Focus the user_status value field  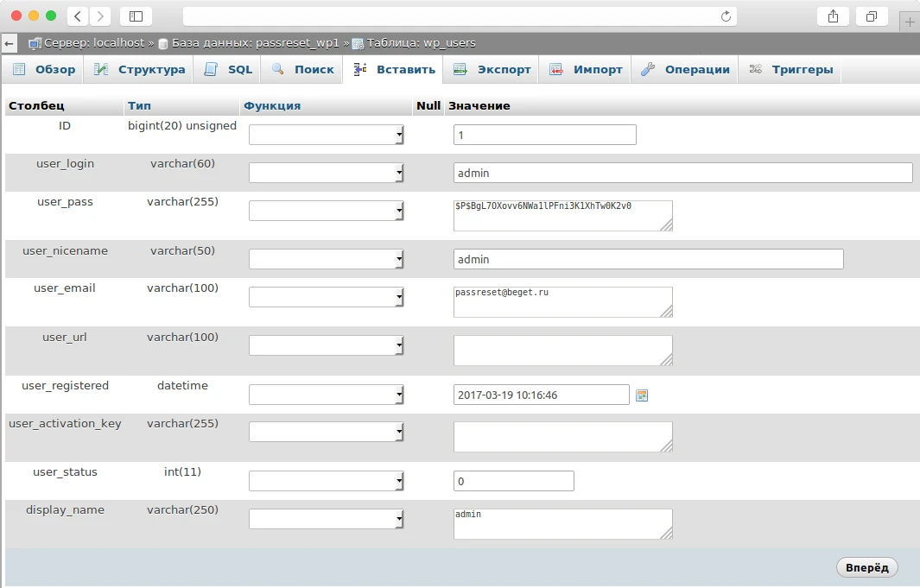point(513,481)
